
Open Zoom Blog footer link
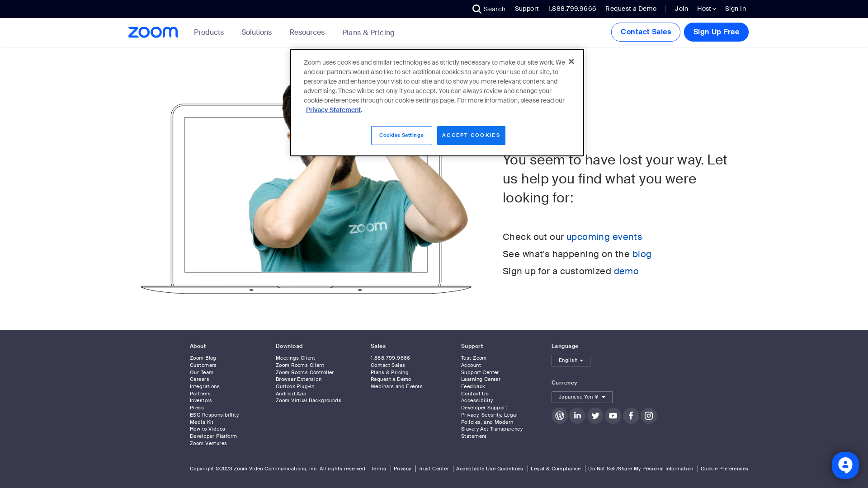point(203,358)
